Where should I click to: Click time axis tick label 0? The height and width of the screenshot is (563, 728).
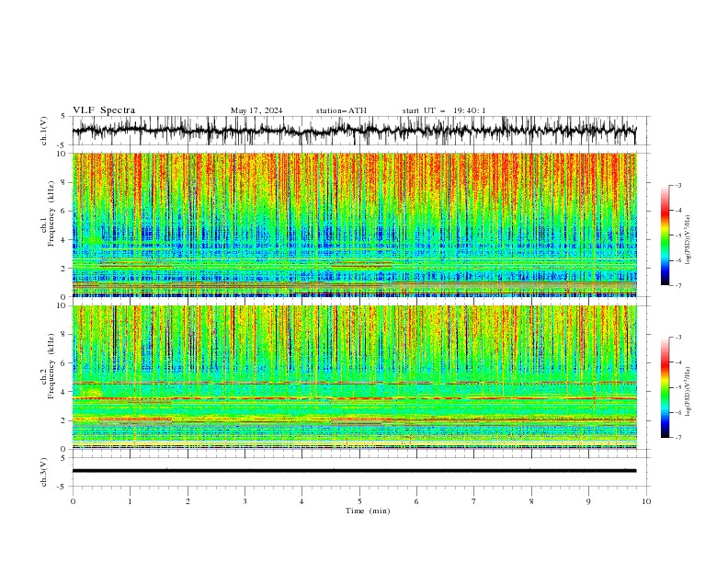point(73,501)
